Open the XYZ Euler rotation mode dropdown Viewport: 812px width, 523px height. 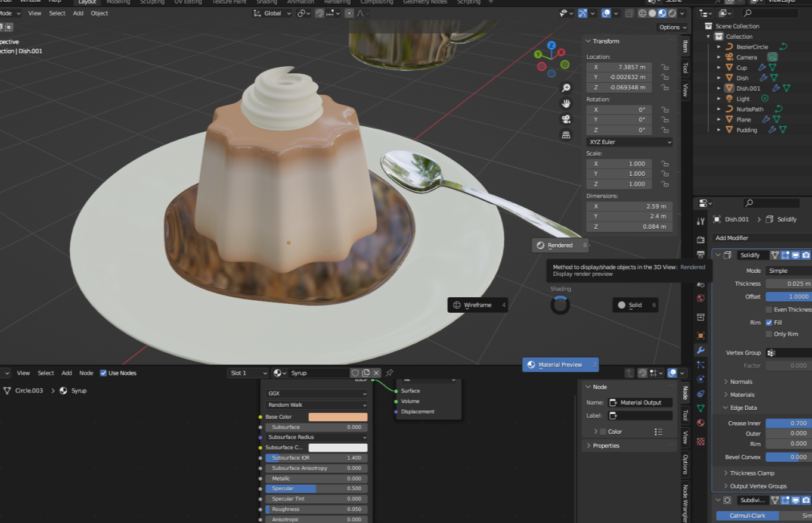(630, 142)
